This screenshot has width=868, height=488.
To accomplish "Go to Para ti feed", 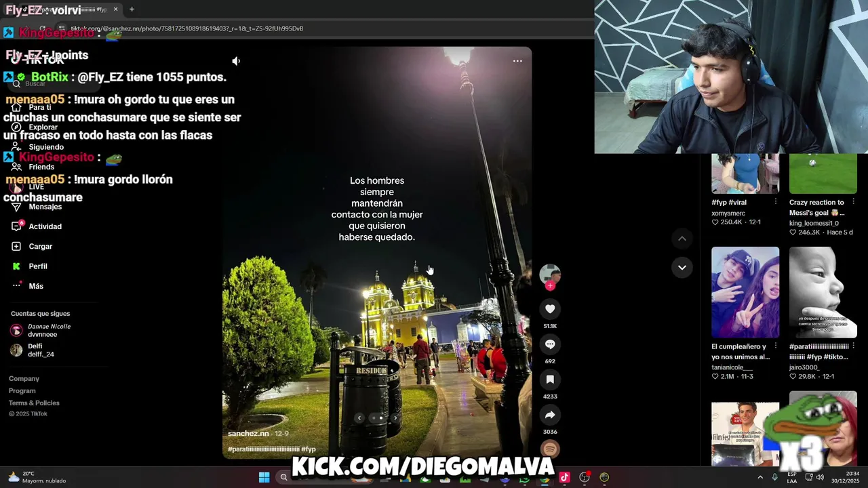I will [39, 107].
